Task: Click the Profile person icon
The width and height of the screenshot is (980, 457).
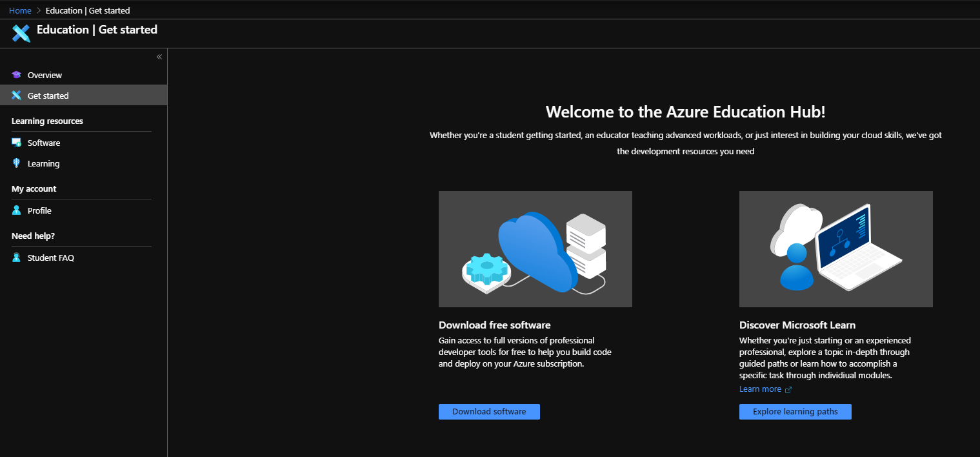Action: tap(17, 210)
